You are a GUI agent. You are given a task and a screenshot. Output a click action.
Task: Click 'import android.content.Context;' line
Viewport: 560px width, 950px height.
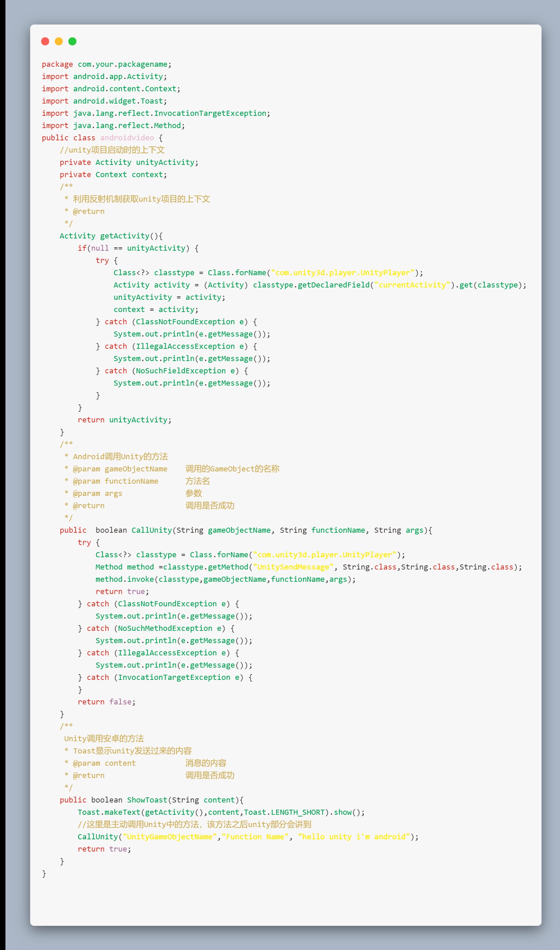pyautogui.click(x=111, y=89)
